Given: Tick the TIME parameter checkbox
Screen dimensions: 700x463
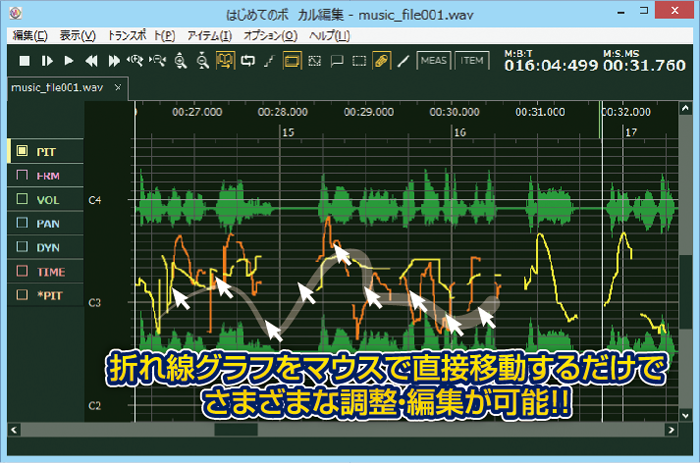Looking at the screenshot, I should click(x=22, y=271).
